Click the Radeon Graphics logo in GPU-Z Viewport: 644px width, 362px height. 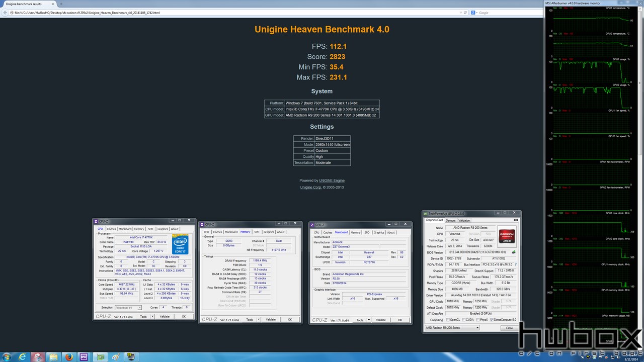[506, 236]
